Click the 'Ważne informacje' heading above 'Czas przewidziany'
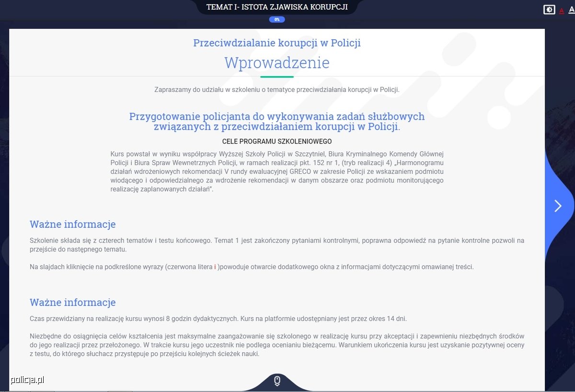 (73, 302)
